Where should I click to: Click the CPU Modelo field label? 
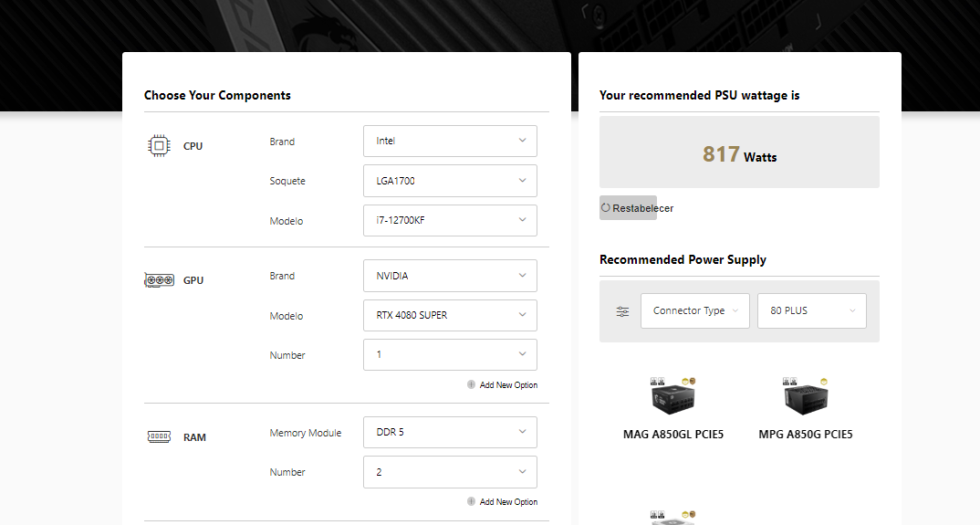(287, 221)
